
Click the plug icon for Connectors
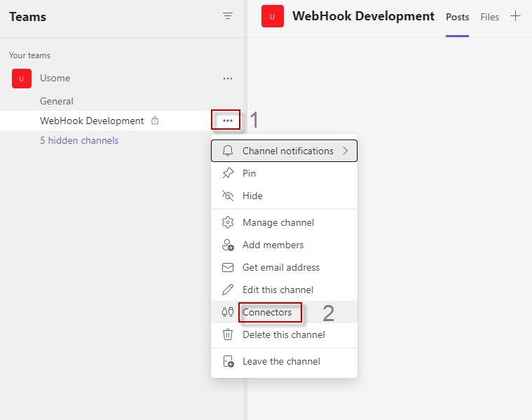228,312
